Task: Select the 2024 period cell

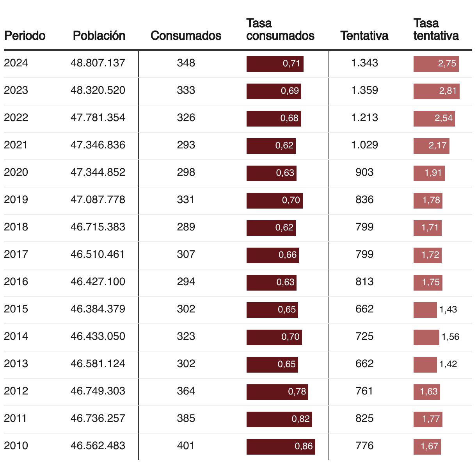Action: [x=16, y=63]
